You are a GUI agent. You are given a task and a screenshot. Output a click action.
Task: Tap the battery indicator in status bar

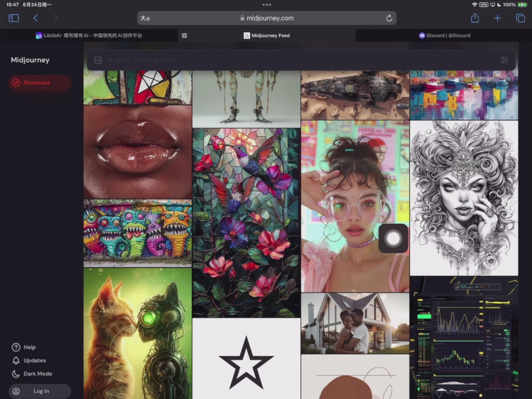pos(522,5)
